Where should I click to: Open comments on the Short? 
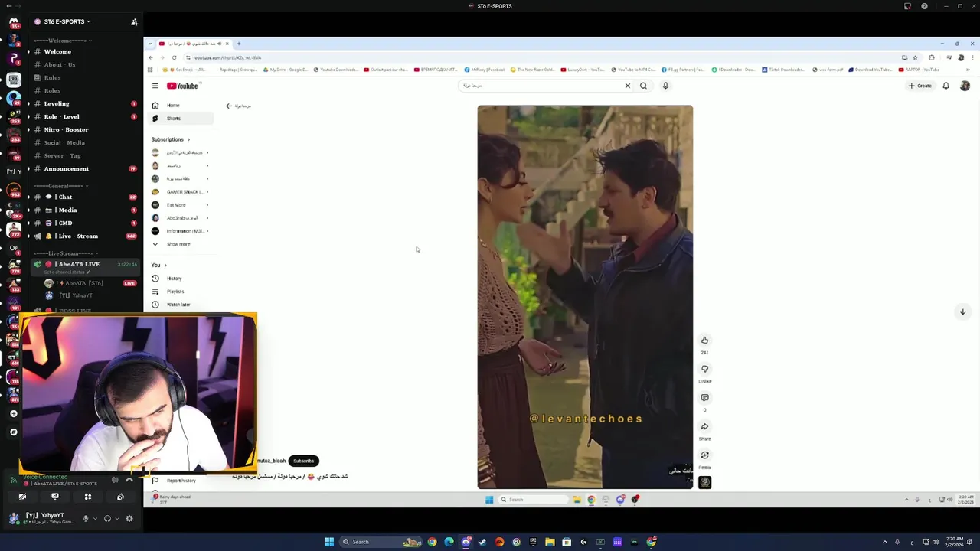pyautogui.click(x=705, y=398)
